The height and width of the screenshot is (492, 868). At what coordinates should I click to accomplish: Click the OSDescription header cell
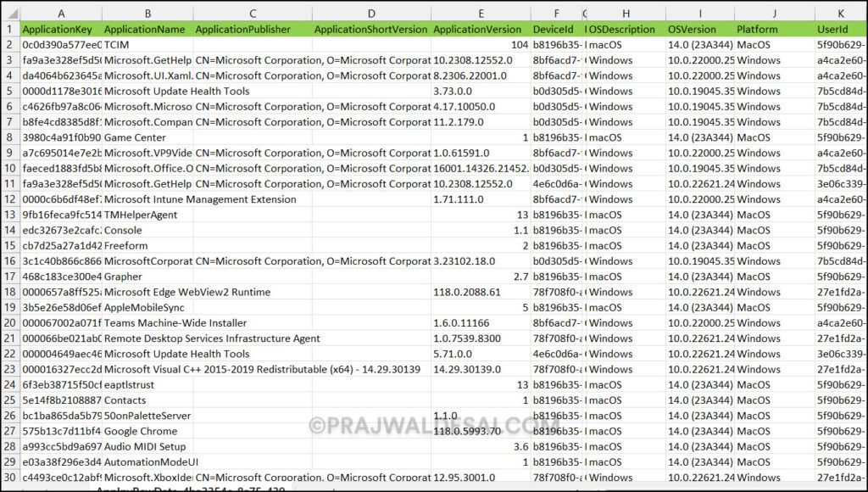(x=626, y=30)
